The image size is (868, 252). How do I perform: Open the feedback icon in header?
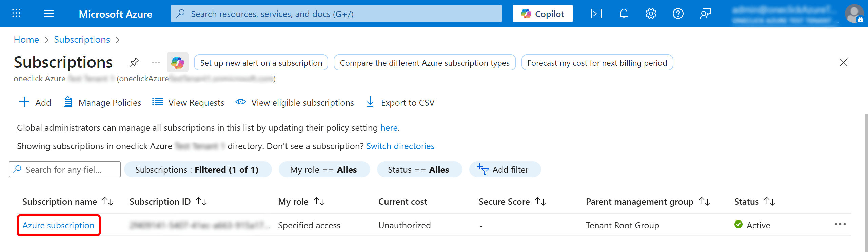[x=705, y=14]
